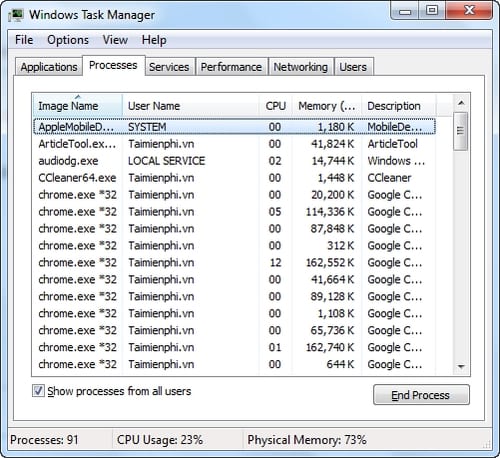Click Physical Memory: 73% status entry
Image resolution: width=500 pixels, height=458 pixels.
pos(307,440)
